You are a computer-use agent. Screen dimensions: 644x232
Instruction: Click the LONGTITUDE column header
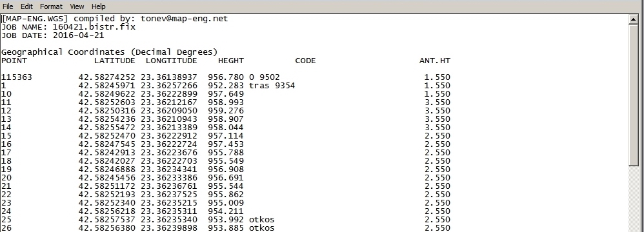coord(171,61)
